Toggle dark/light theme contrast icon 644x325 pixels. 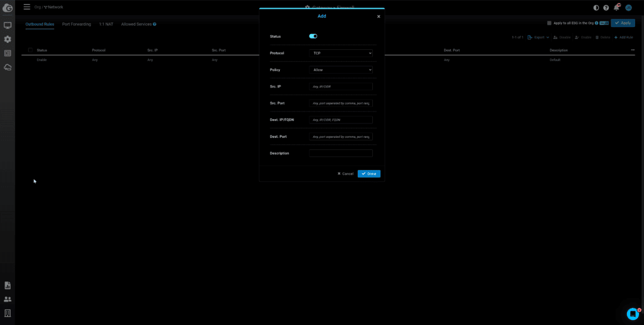(596, 8)
